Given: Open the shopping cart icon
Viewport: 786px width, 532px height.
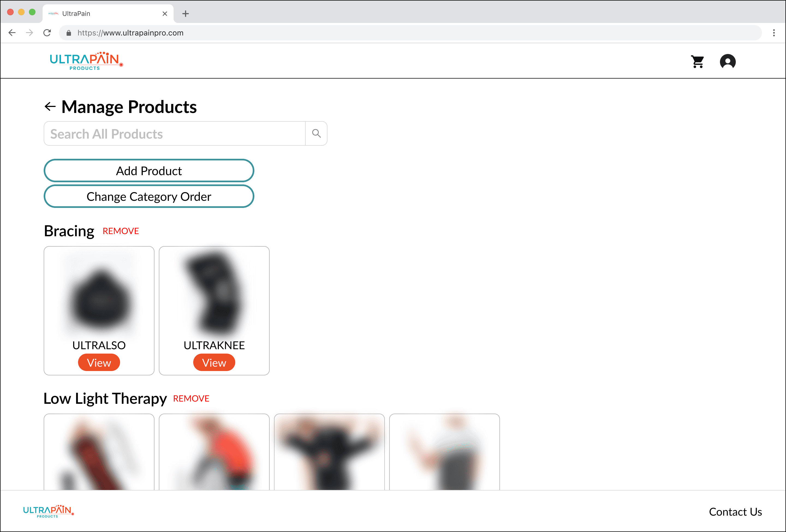Looking at the screenshot, I should coord(697,61).
